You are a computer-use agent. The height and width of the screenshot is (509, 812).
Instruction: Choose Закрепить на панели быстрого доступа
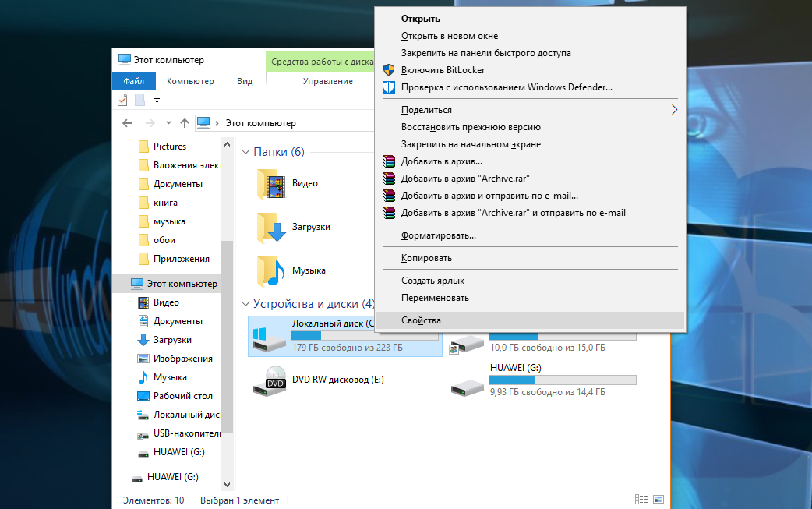coord(530,53)
